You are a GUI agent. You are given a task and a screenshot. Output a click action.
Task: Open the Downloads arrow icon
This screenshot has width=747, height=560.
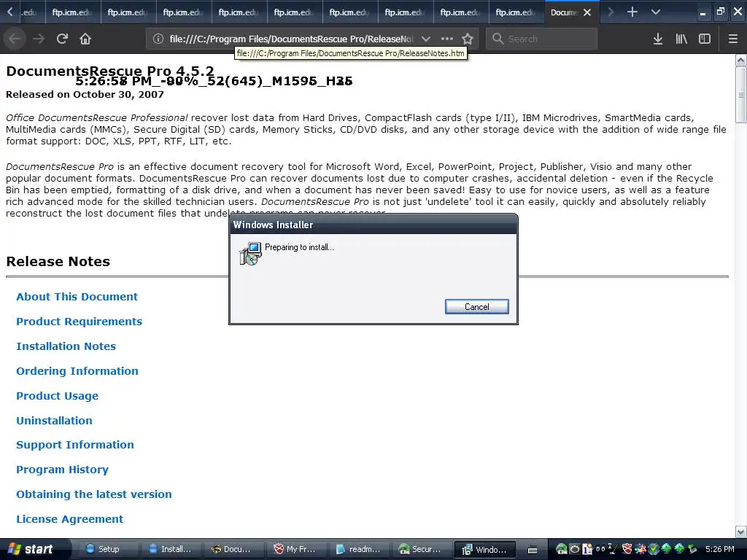(x=658, y=39)
